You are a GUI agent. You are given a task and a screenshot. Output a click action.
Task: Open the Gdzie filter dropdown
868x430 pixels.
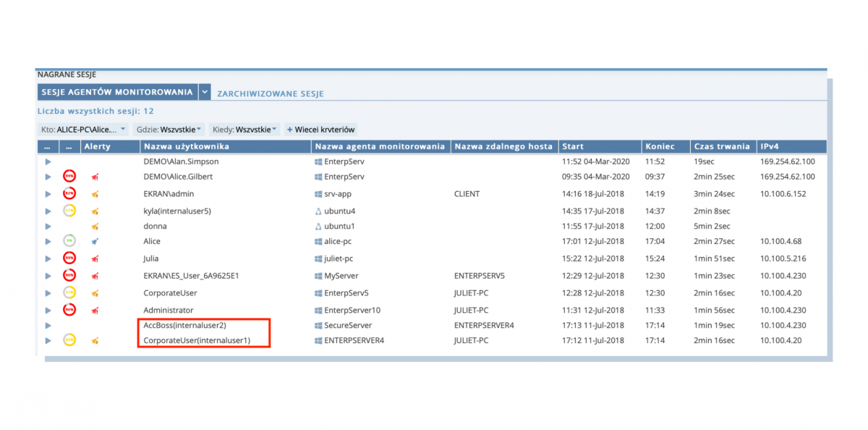tap(172, 130)
